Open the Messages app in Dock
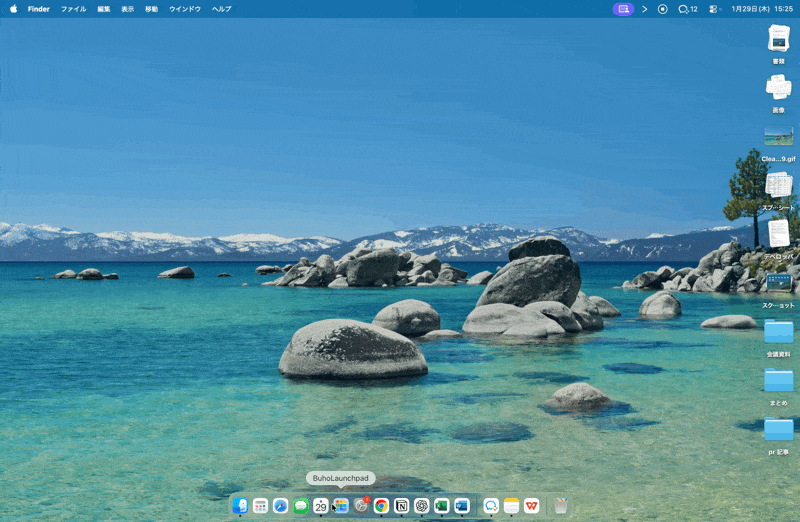 [x=301, y=506]
